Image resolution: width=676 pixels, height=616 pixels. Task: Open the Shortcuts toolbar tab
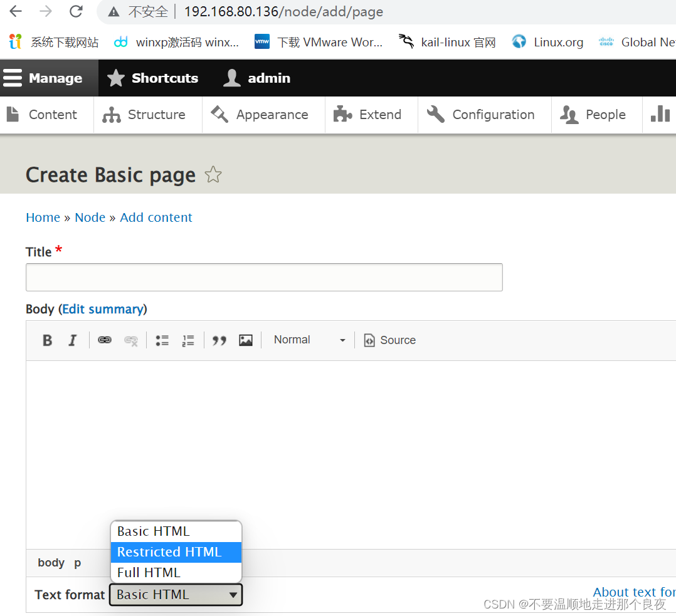[152, 78]
